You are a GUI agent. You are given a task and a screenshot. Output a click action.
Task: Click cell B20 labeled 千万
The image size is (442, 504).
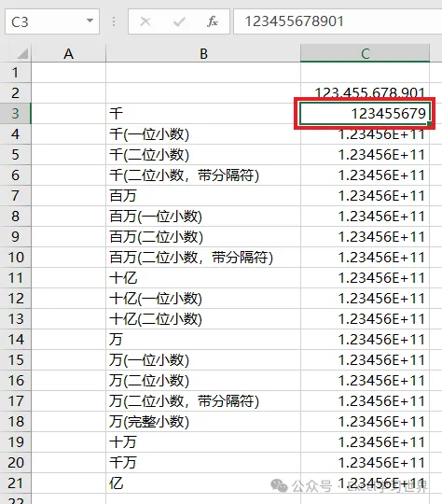(203, 463)
